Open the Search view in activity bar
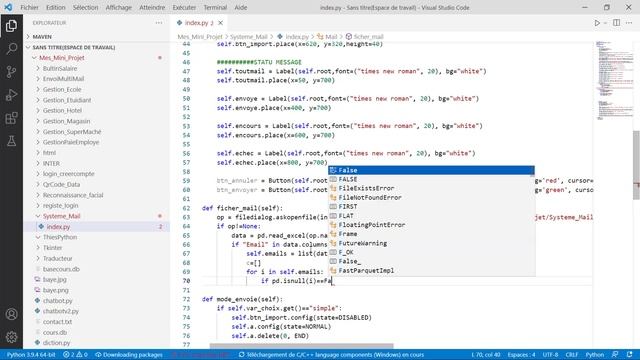This screenshot has width=640, height=360. (11, 49)
